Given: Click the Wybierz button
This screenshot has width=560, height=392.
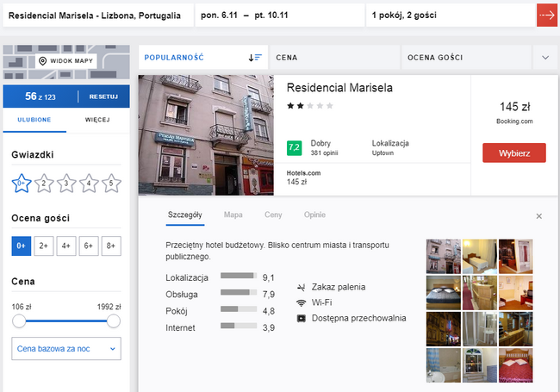Looking at the screenshot, I should (513, 152).
